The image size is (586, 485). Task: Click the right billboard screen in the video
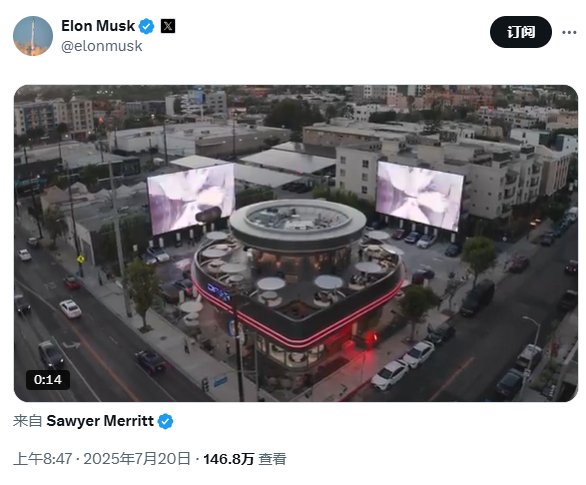[419, 196]
